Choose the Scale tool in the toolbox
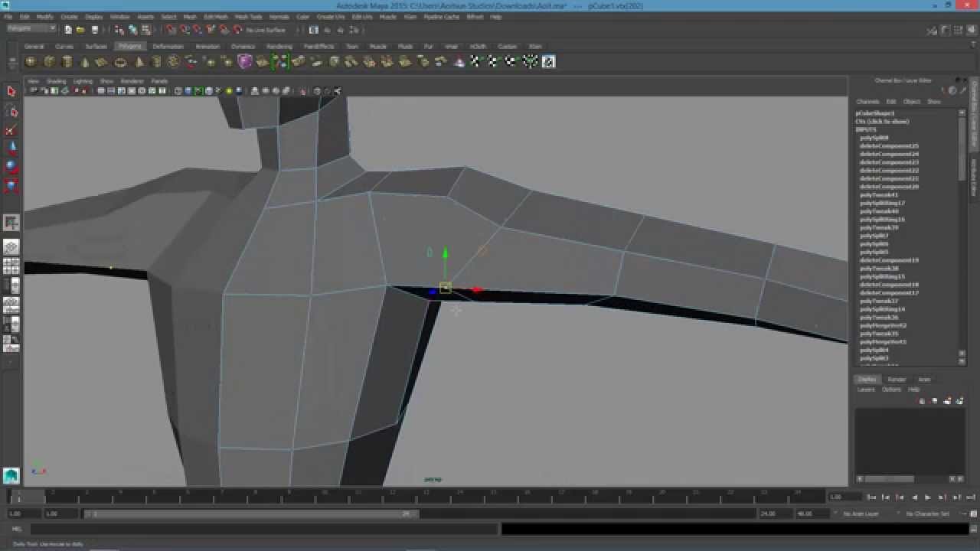The image size is (980, 551). 11,184
